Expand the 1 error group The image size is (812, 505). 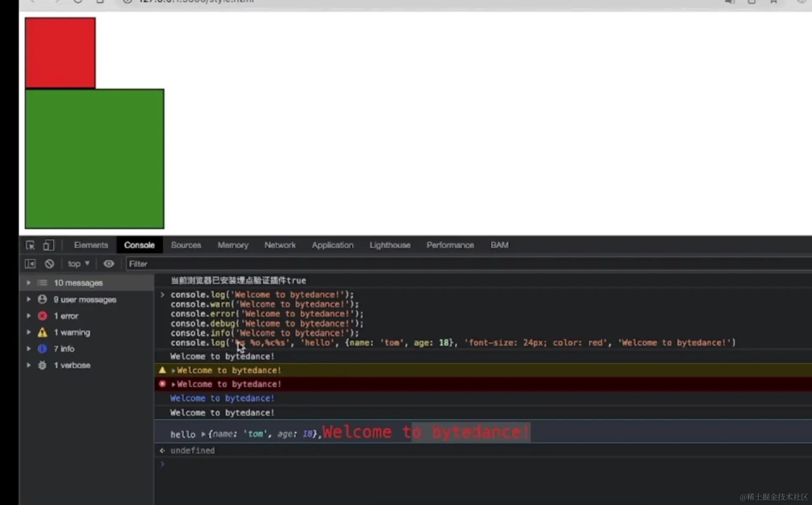pyautogui.click(x=29, y=316)
